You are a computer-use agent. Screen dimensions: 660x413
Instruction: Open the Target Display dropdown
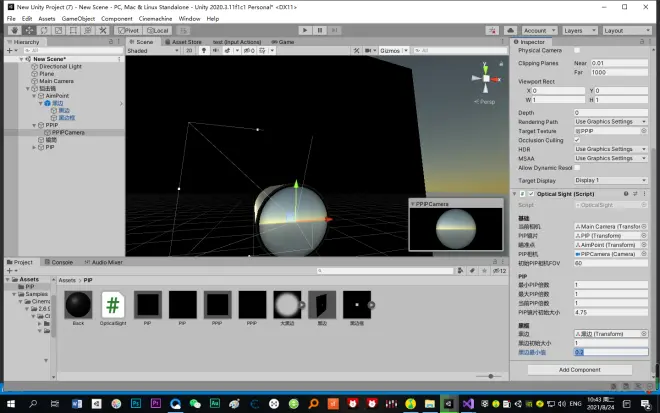611,181
